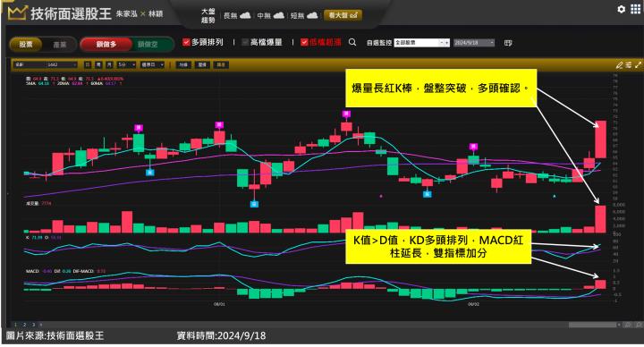Select the 月 monthly period tab
This screenshot has height=347, width=644.
[109, 65]
